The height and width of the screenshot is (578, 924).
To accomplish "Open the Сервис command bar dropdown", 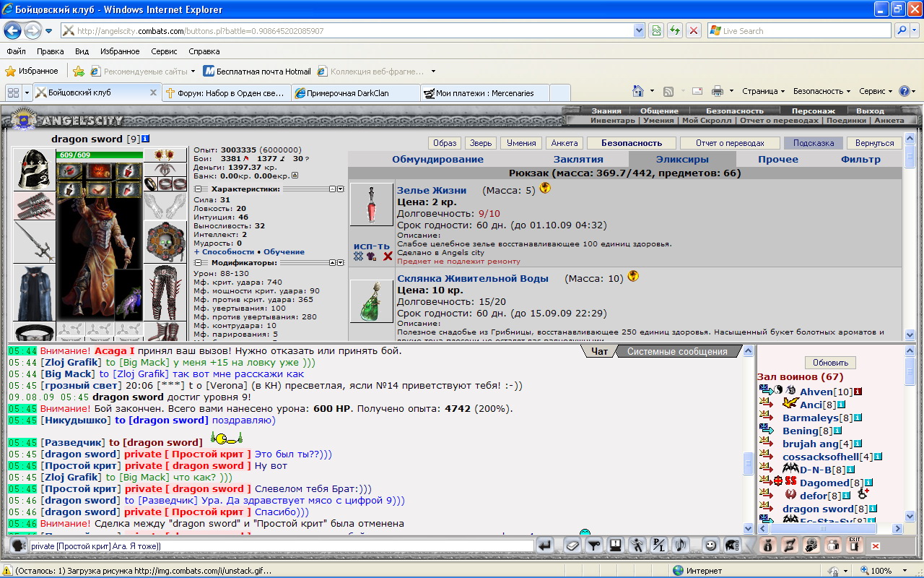I will [876, 91].
